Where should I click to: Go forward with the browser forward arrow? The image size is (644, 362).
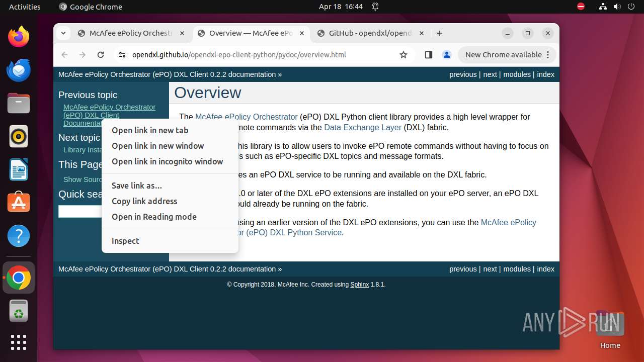[83, 55]
